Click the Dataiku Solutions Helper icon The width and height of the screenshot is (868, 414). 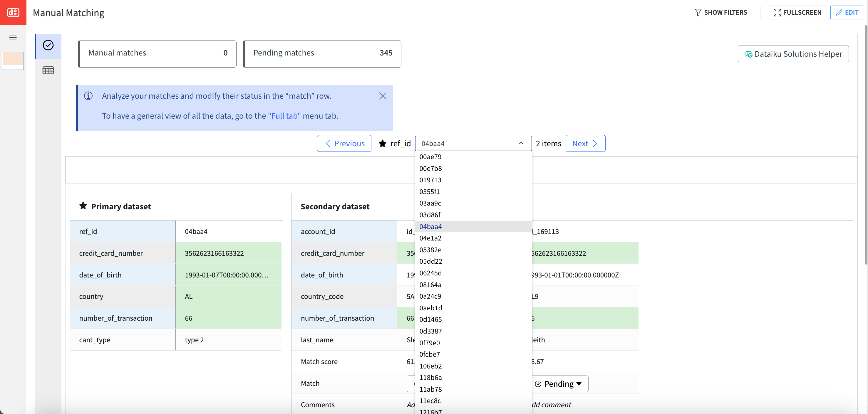tap(749, 54)
